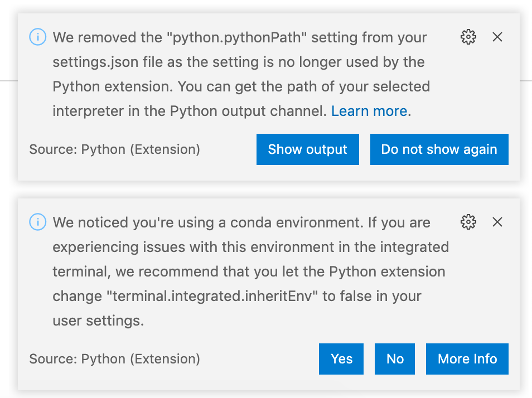Close the conda environment notification
The image size is (532, 398).
point(497,222)
